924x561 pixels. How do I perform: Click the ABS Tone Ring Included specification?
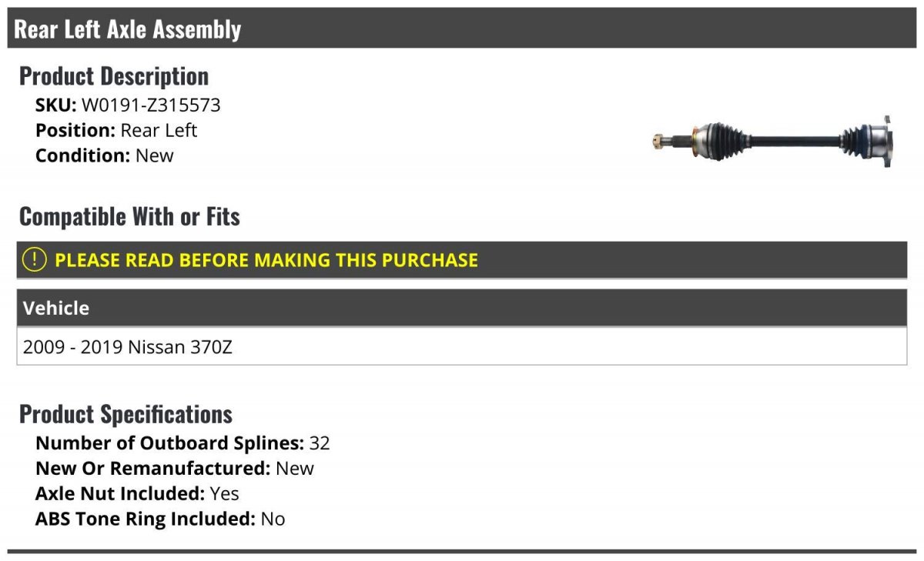point(160,519)
